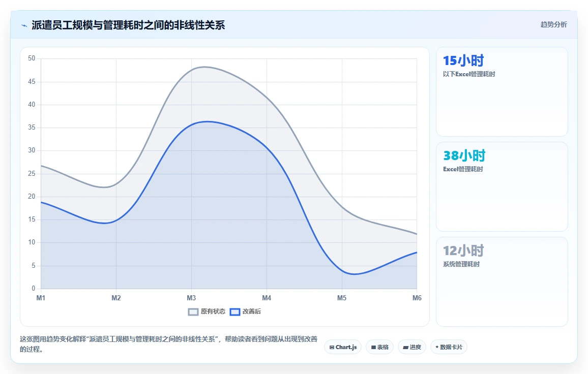Click the 30 y-axis tick label
588x374 pixels.
click(32, 150)
